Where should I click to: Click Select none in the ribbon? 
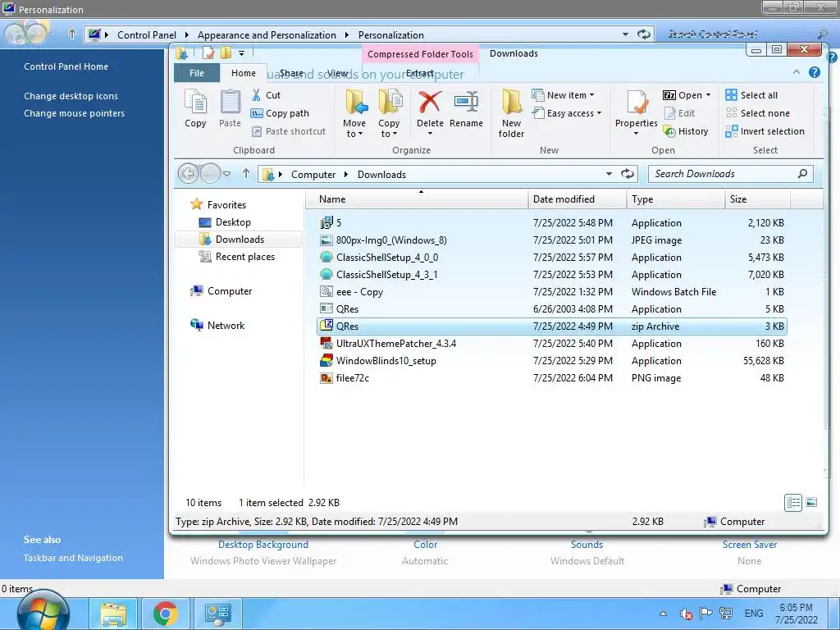click(758, 113)
